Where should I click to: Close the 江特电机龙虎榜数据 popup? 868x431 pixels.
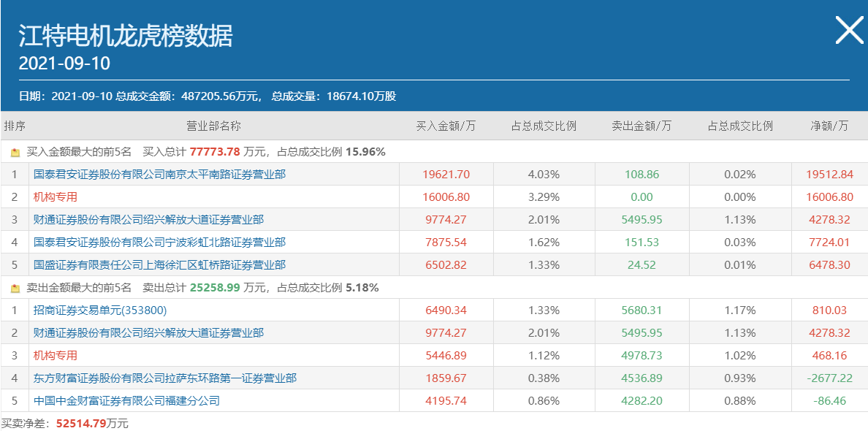point(849,31)
